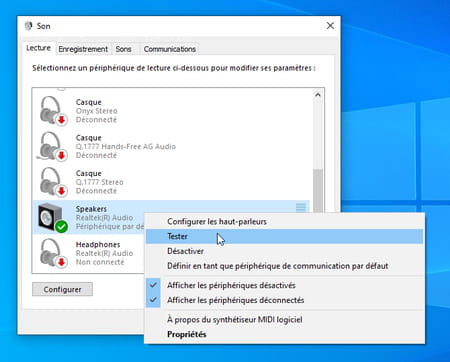
Task: Toggle Afficher les périphériques désactivés
Action: (x=231, y=285)
